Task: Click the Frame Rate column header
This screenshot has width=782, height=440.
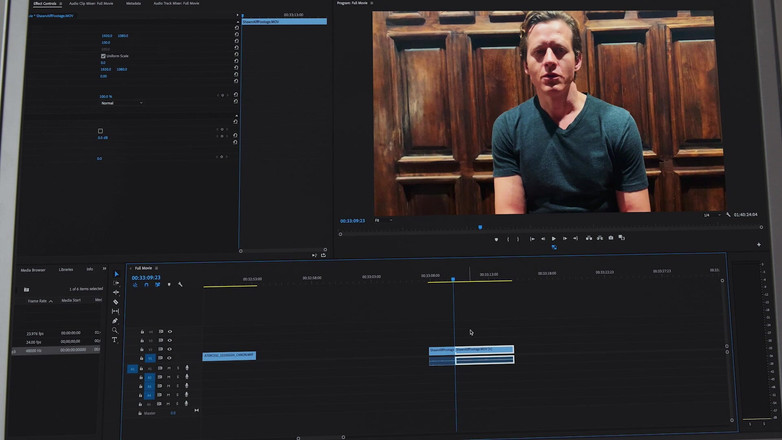Action: coord(38,300)
